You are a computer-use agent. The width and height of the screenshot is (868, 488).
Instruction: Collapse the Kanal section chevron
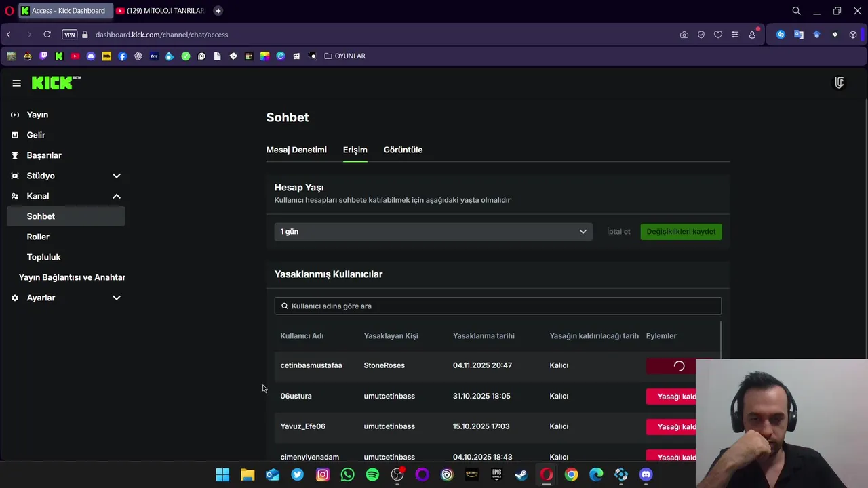tap(117, 196)
